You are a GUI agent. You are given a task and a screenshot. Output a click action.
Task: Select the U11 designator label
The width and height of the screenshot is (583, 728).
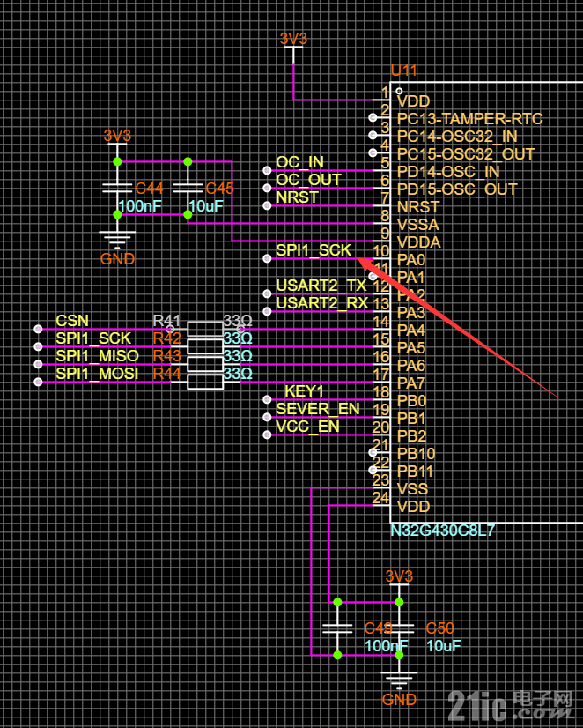pyautogui.click(x=403, y=71)
